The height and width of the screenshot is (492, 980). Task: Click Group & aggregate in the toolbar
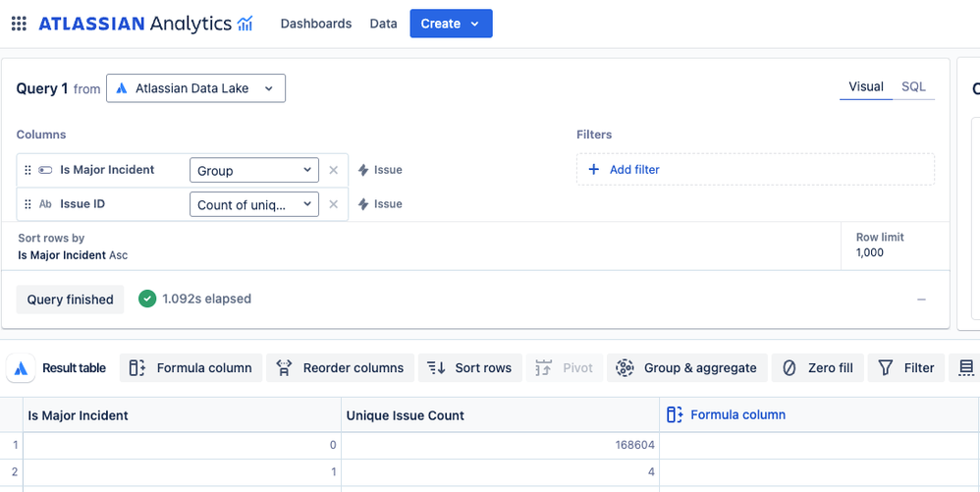tap(686, 368)
